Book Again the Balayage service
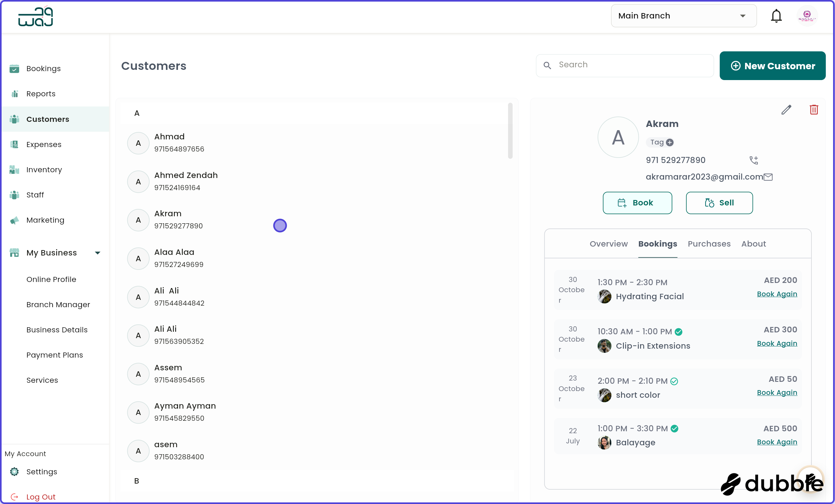835x504 pixels. point(777,441)
